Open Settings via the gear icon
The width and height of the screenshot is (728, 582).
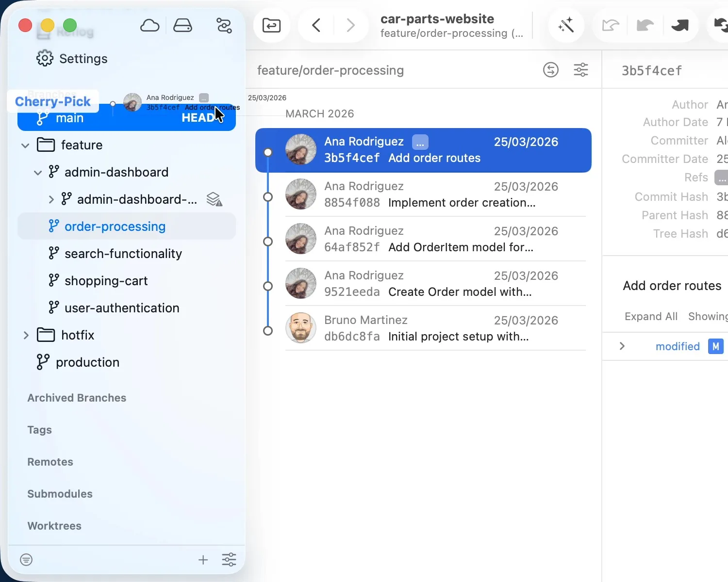(45, 58)
